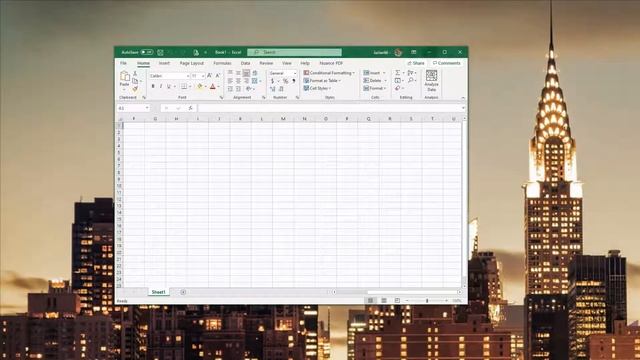Decrease font size with smaller A

coord(218,76)
